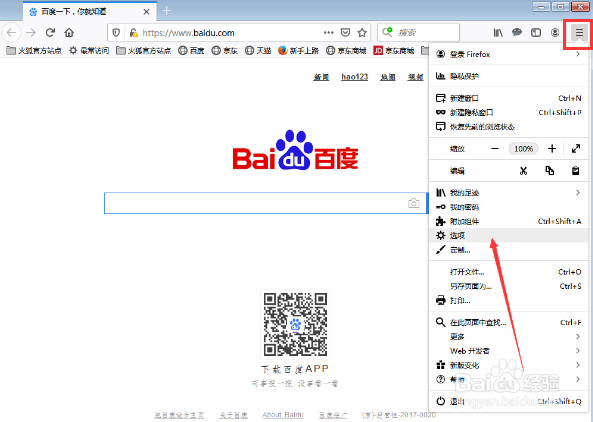Close the Baidu tab
593x422 pixels.
click(x=146, y=12)
